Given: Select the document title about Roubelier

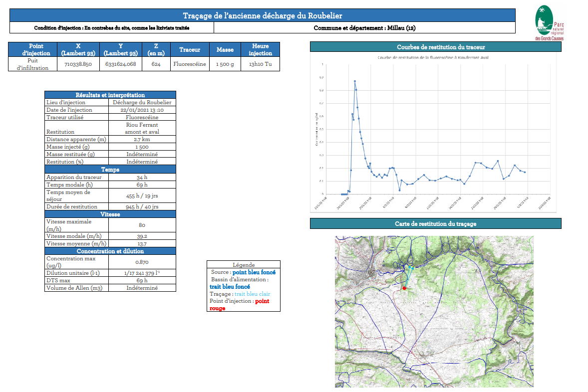Looking at the screenshot, I should point(262,16).
